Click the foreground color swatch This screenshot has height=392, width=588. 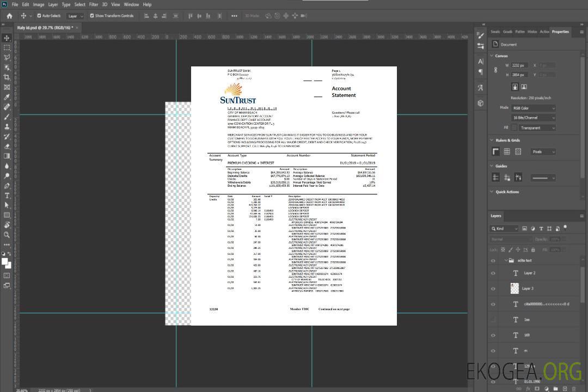tap(5, 261)
